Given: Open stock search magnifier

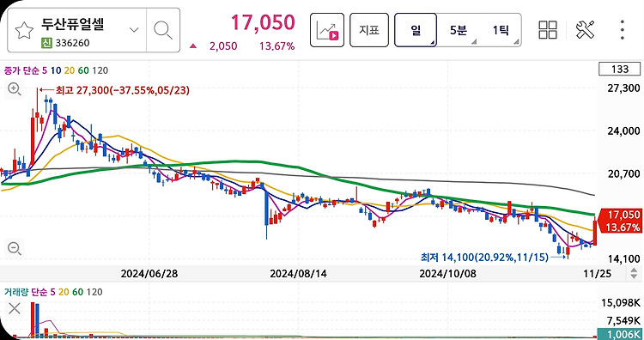Looking at the screenshot, I should click(x=163, y=30).
